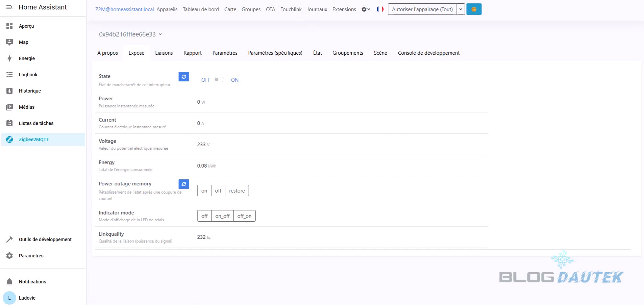
Task: Open the Z2M@homeassistant.local link
Action: coord(124,9)
